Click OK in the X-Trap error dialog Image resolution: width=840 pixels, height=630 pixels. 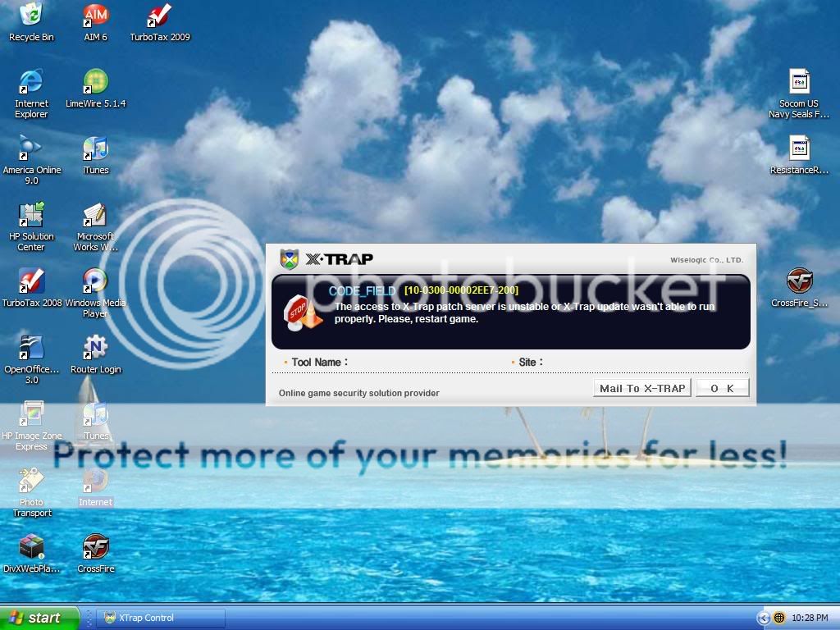click(x=722, y=388)
